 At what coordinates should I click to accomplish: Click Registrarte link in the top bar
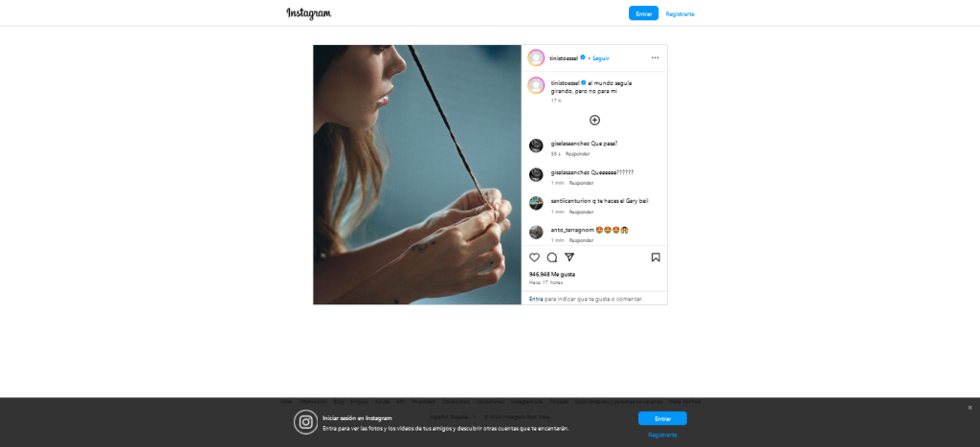[680, 13]
